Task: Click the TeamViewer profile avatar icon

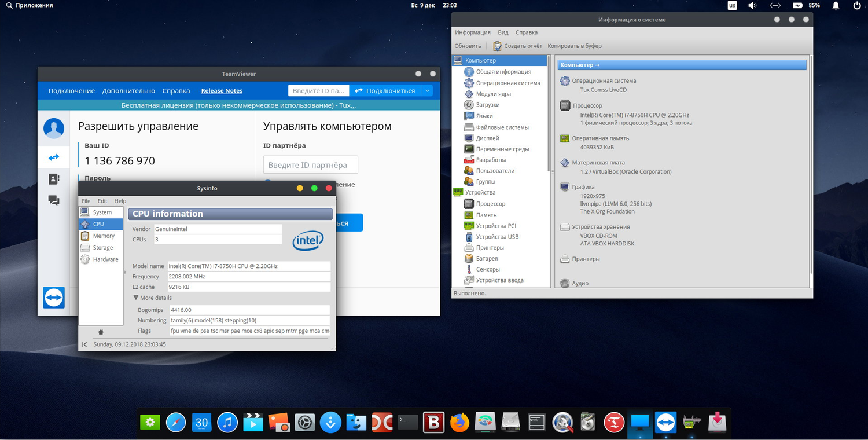Action: [x=54, y=128]
